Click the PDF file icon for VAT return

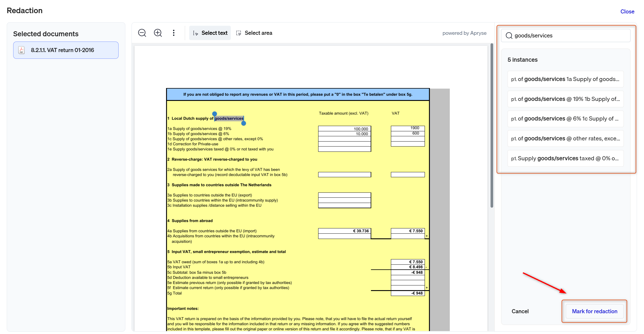coord(21,50)
